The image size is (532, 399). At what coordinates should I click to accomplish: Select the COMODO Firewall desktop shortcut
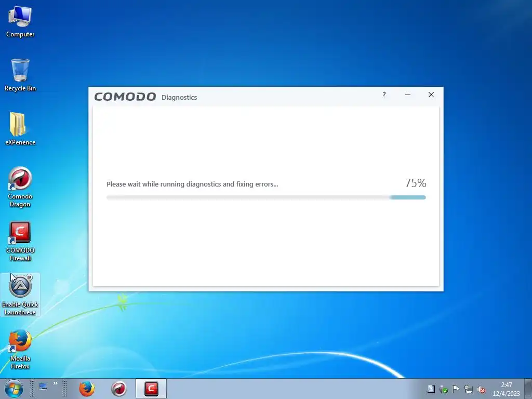[x=20, y=241]
